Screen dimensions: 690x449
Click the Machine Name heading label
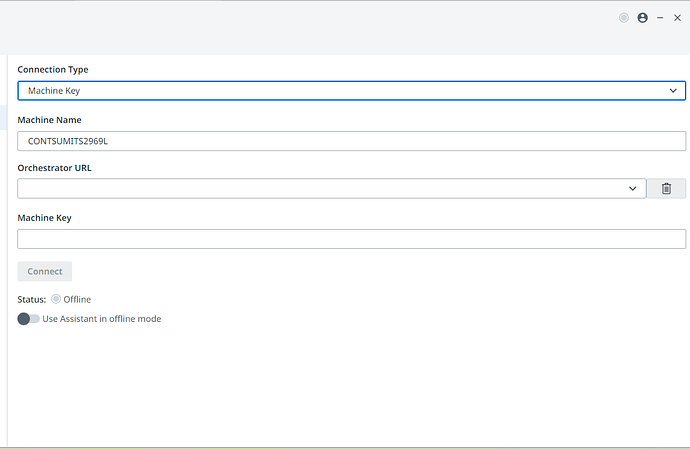pyautogui.click(x=49, y=120)
